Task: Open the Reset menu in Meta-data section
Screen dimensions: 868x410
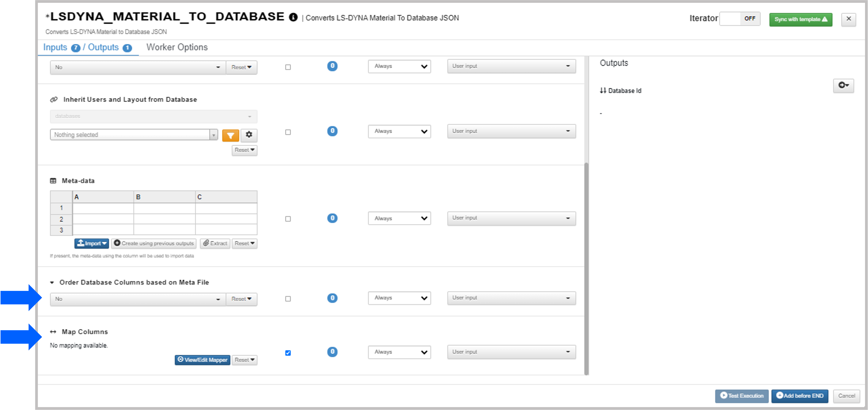Action: coord(244,243)
